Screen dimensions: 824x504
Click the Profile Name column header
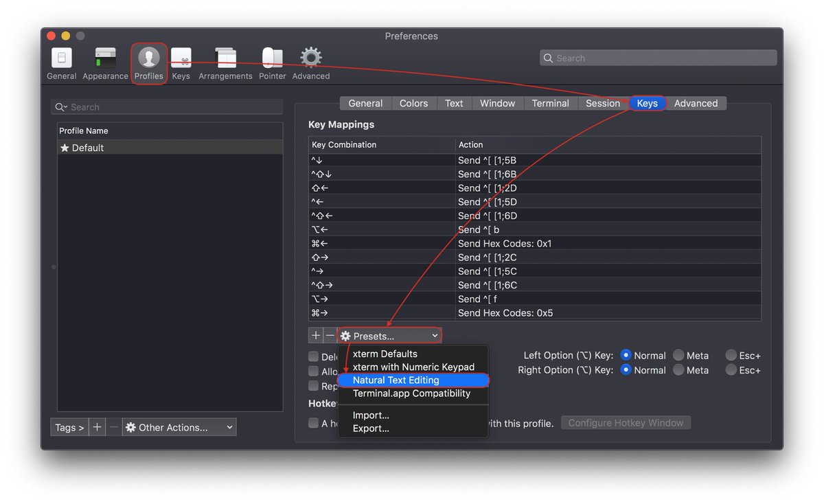(x=170, y=130)
